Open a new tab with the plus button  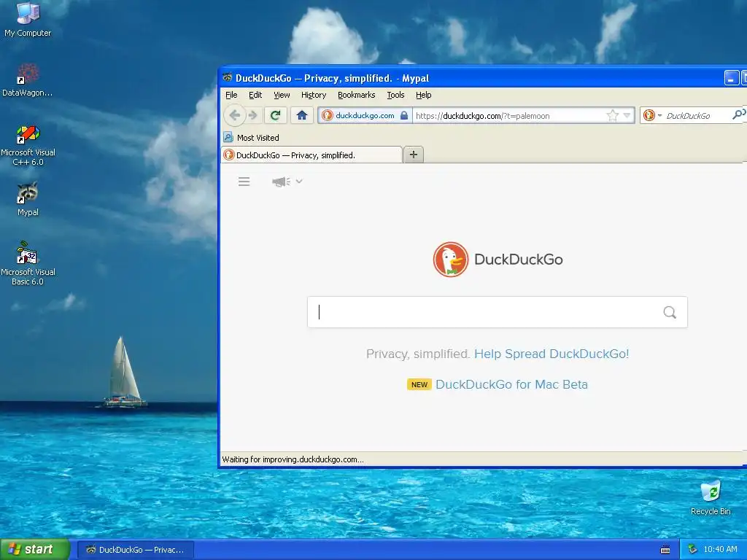414,155
